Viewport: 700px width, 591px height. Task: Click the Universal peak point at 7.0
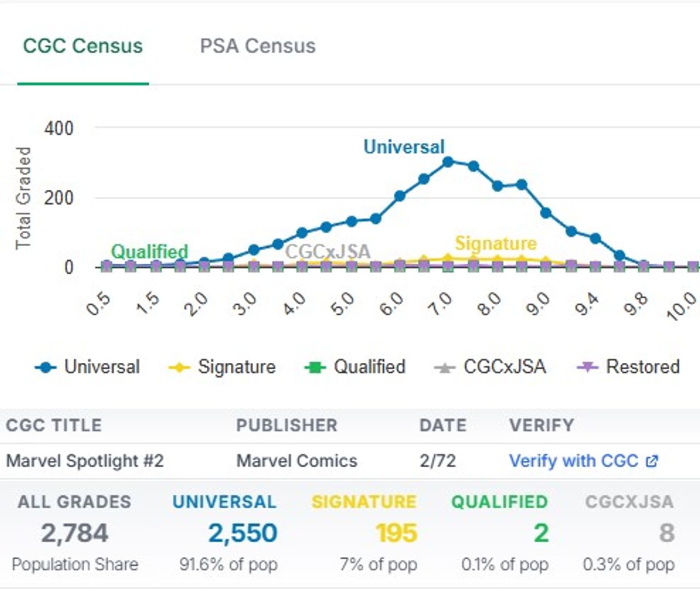coord(448,162)
